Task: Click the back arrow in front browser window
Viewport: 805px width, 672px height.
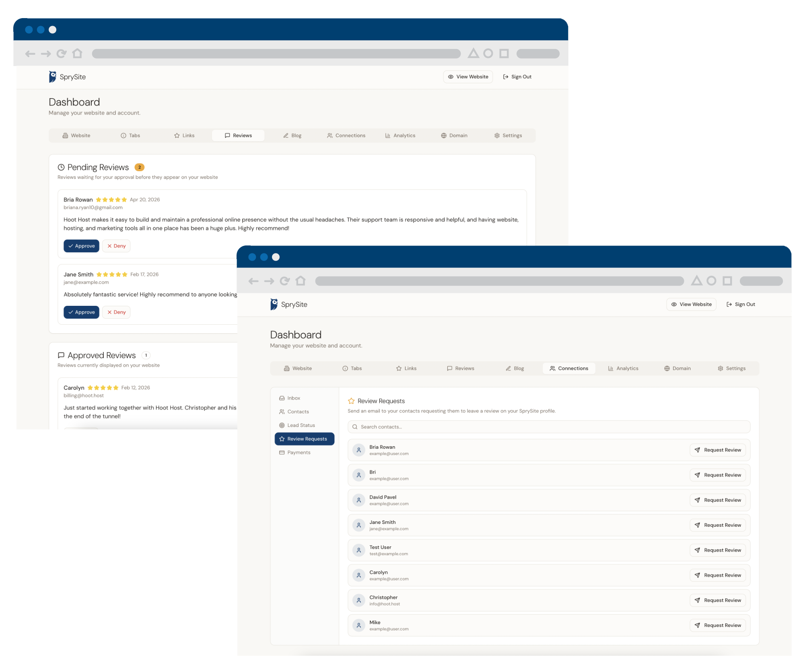Action: click(253, 281)
